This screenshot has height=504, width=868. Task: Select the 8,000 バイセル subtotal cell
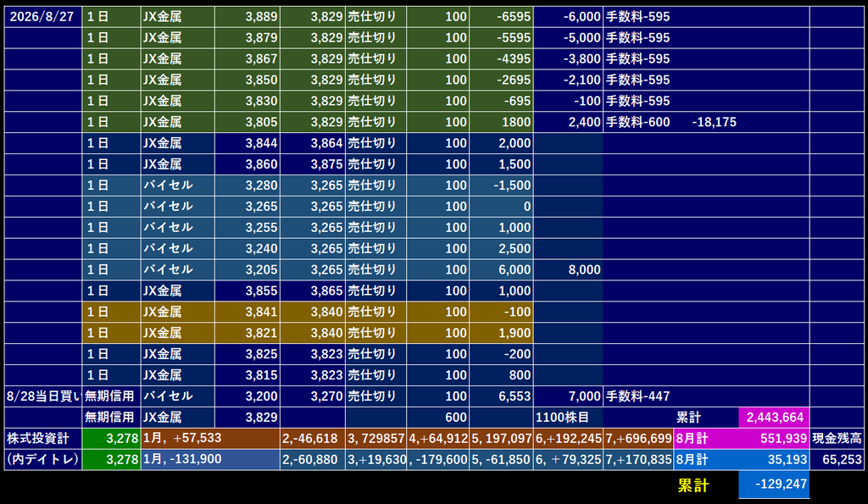pyautogui.click(x=569, y=269)
